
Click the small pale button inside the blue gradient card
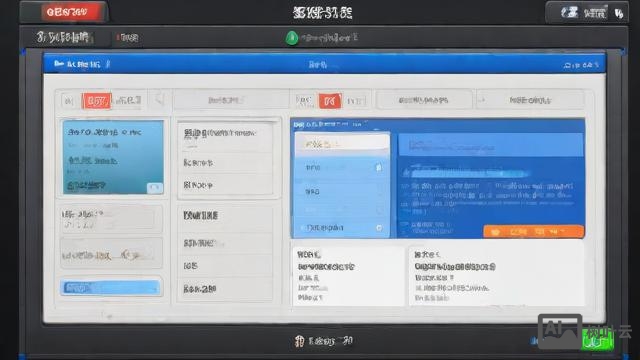[x=155, y=188]
